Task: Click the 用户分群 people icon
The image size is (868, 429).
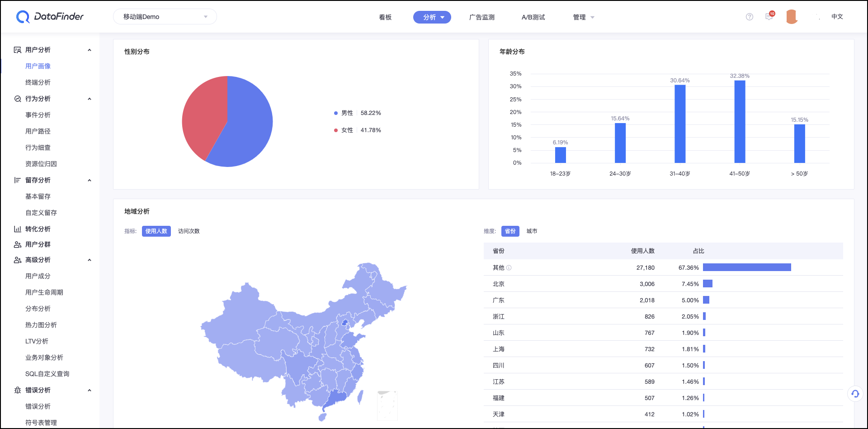Action: 18,244
